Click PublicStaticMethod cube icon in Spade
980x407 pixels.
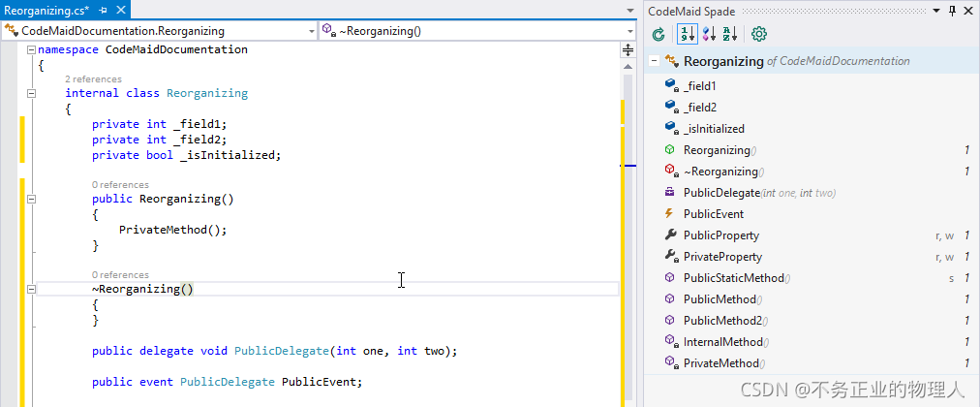[x=670, y=277]
